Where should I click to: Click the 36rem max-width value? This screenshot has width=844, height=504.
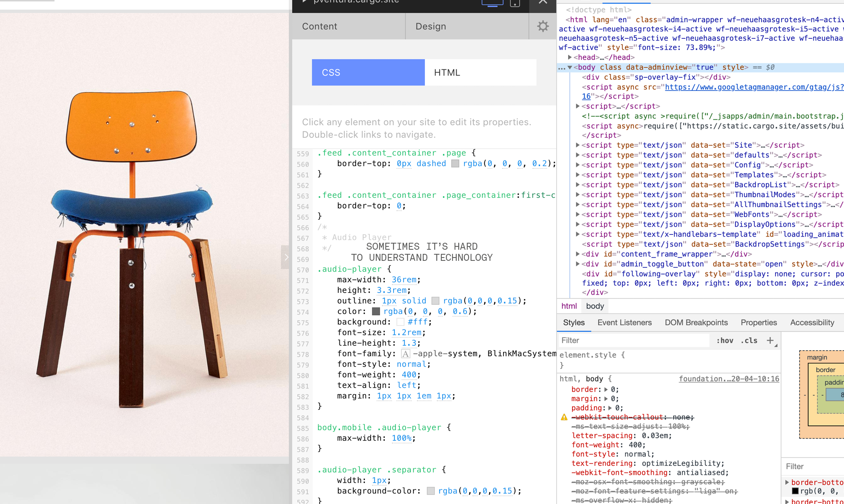(x=403, y=280)
